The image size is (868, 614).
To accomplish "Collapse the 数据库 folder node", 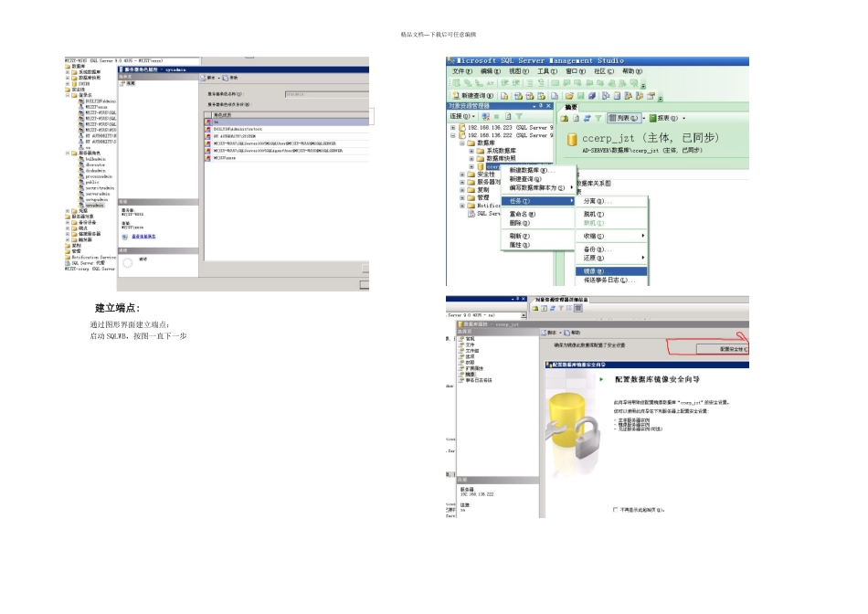I will click(x=462, y=143).
